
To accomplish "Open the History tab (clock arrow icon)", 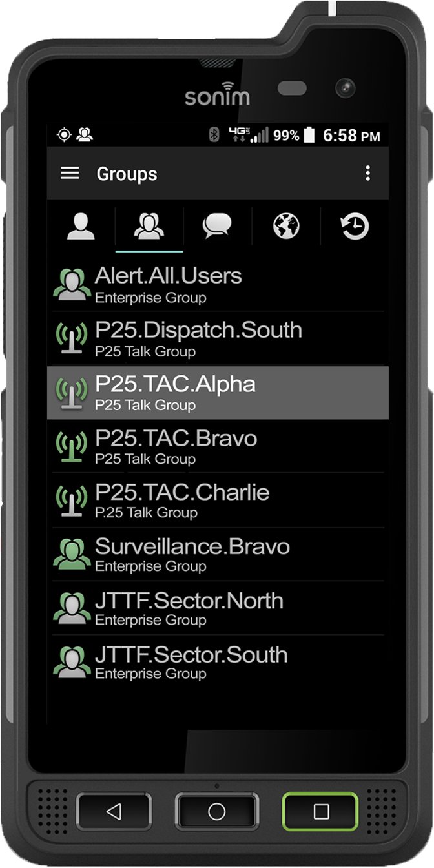I will tap(355, 227).
